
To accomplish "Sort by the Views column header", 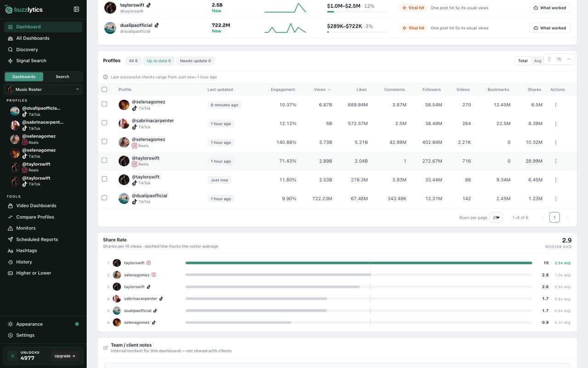I will point(322,90).
